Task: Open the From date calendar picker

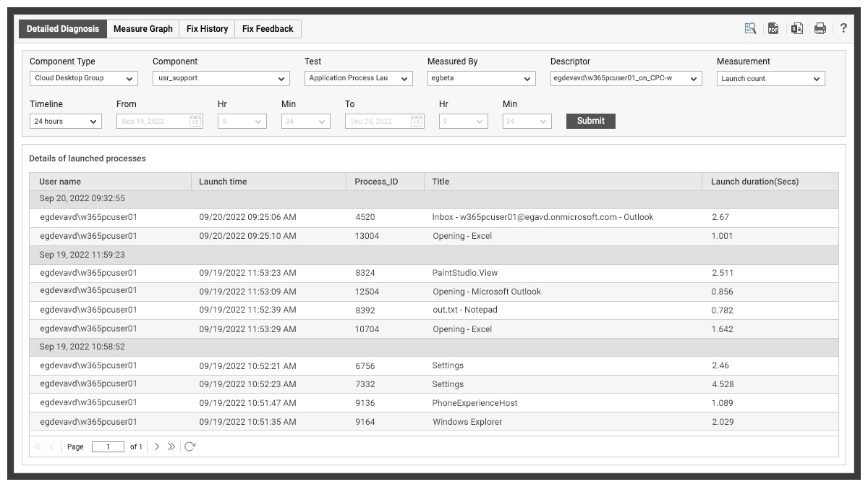Action: pyautogui.click(x=195, y=122)
